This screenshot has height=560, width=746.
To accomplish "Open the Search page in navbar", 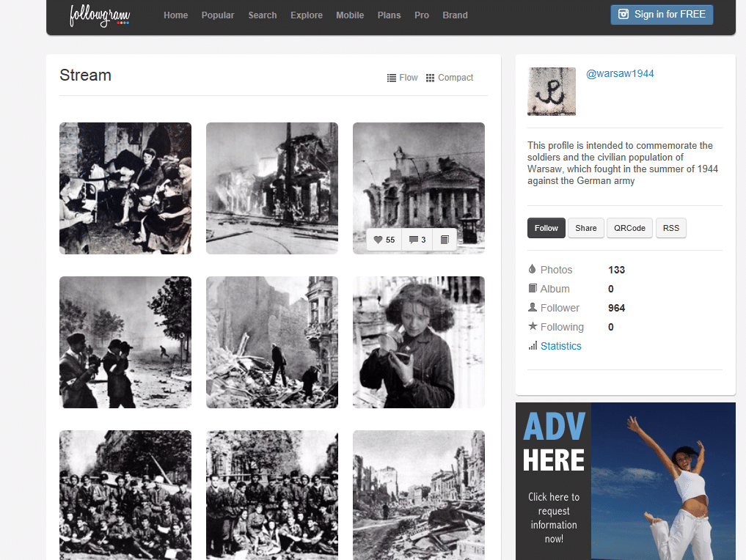I will point(262,15).
